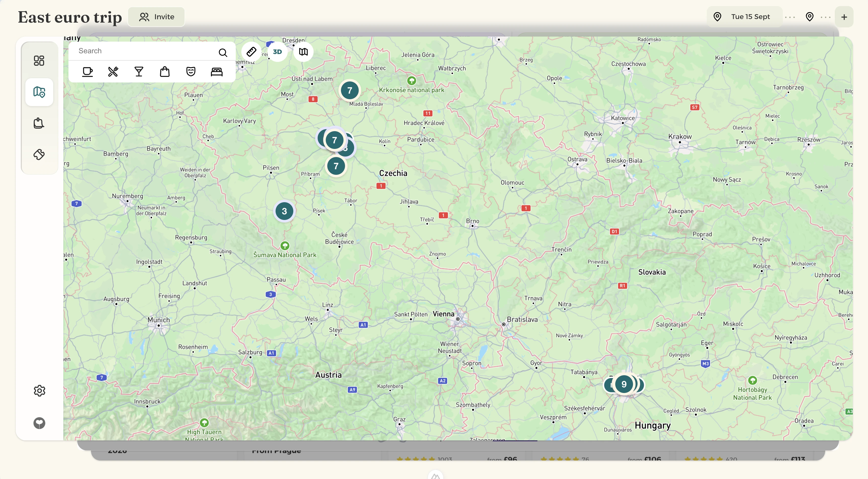Click the Košice city label
The height and width of the screenshot is (479, 868).
[x=762, y=266]
